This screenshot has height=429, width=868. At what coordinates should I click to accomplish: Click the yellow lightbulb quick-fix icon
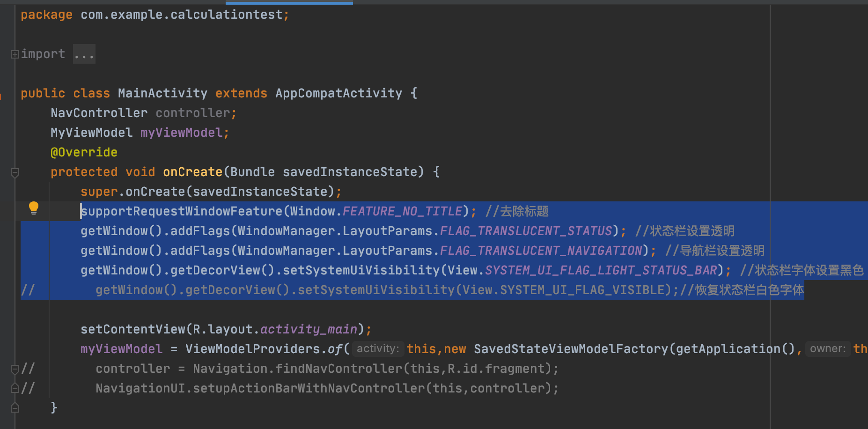[34, 208]
